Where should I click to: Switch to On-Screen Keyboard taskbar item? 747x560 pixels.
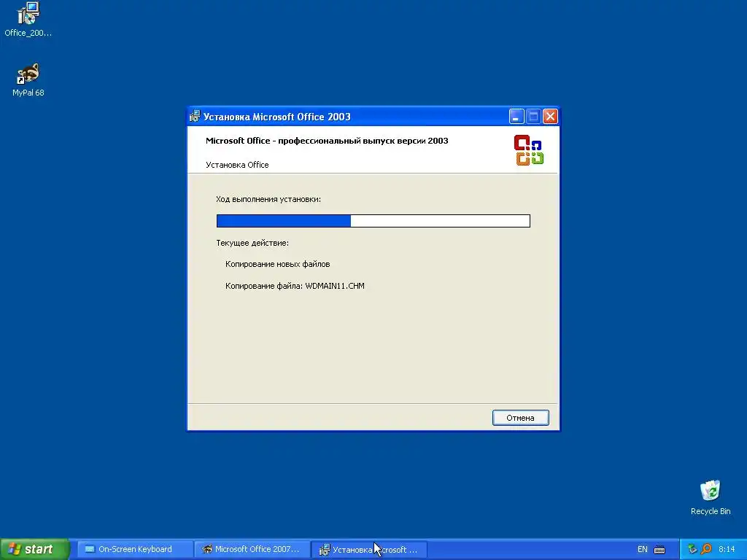135,549
